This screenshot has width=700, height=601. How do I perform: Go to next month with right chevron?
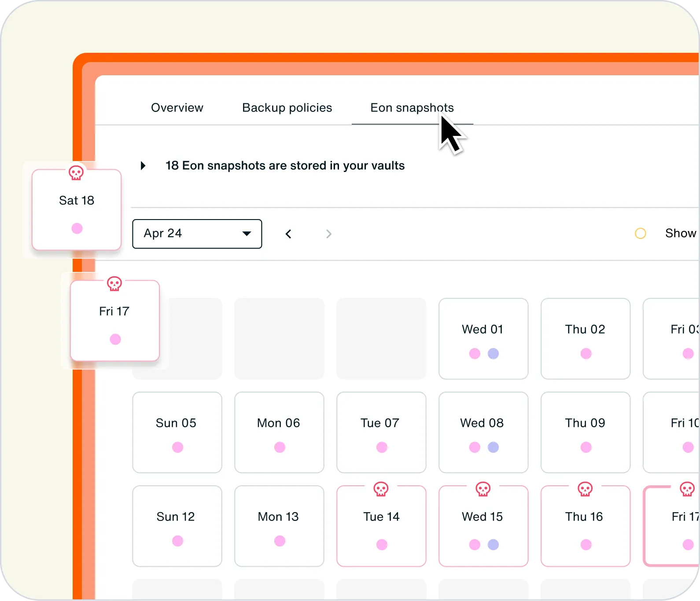(x=328, y=234)
